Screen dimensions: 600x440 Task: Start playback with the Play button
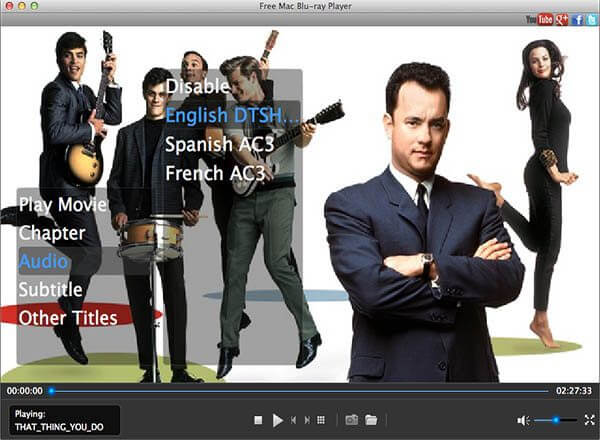click(278, 420)
